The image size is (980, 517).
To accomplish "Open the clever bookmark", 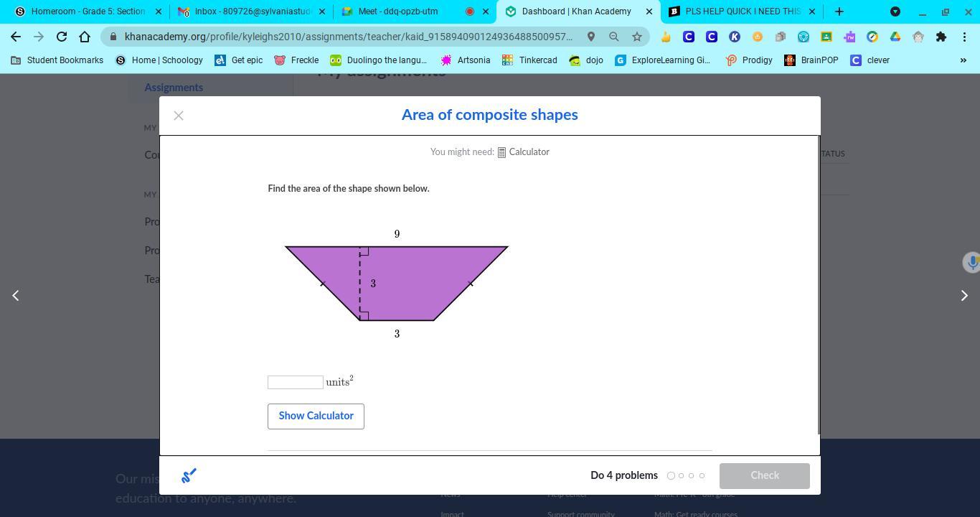I will 870,60.
